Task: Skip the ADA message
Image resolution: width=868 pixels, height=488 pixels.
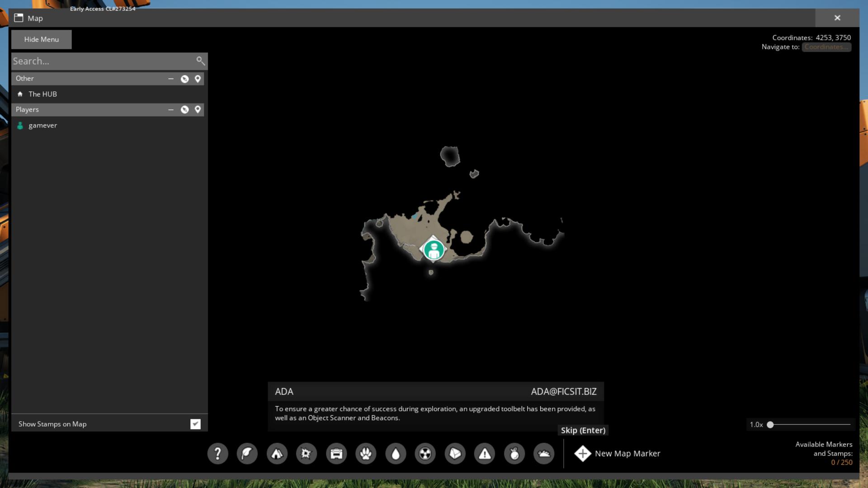Action: click(583, 430)
